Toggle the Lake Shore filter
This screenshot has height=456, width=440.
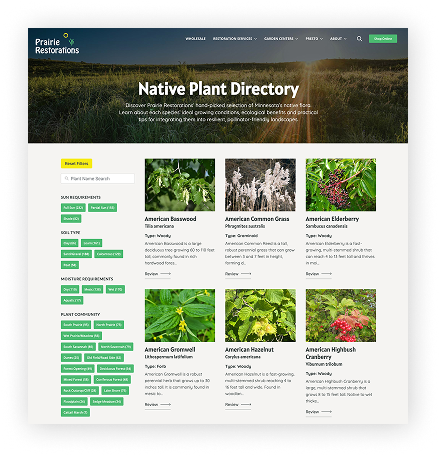coord(115,390)
